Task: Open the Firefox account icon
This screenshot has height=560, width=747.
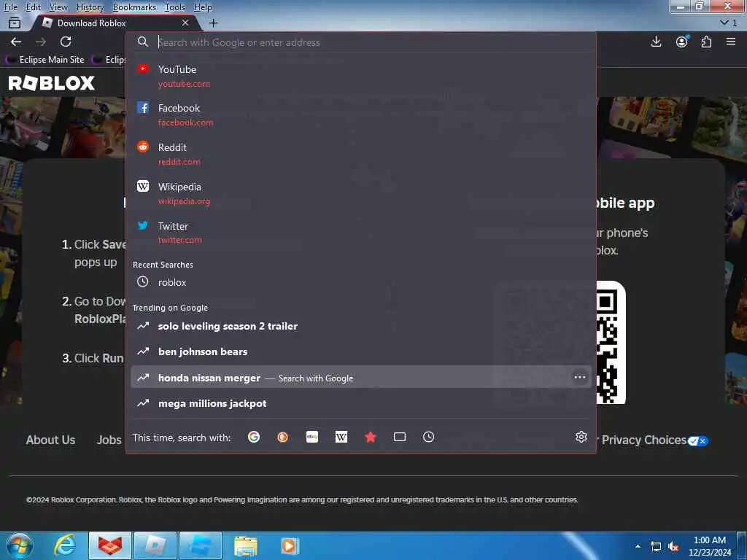Action: coord(682,42)
